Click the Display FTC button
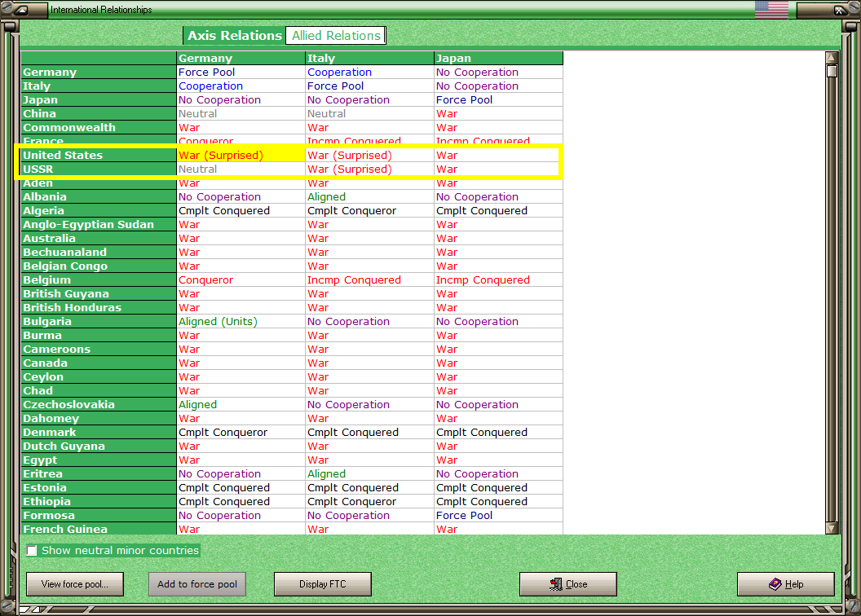 pyautogui.click(x=322, y=584)
